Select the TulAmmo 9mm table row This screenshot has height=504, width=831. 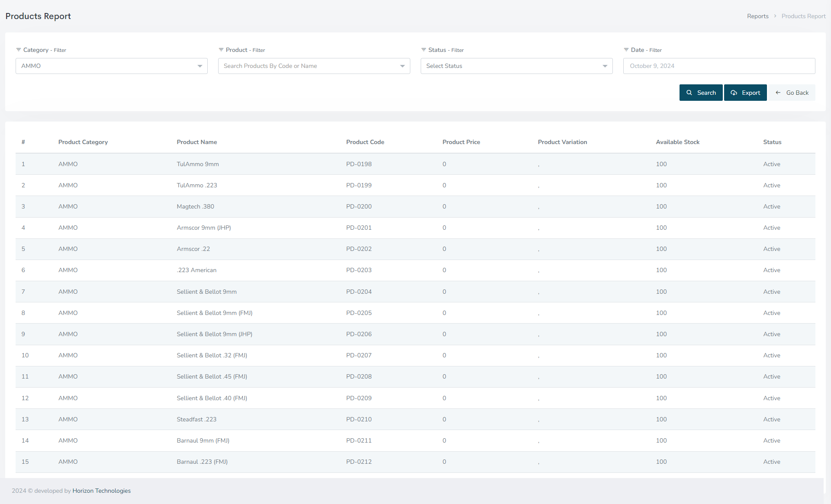pyautogui.click(x=198, y=164)
